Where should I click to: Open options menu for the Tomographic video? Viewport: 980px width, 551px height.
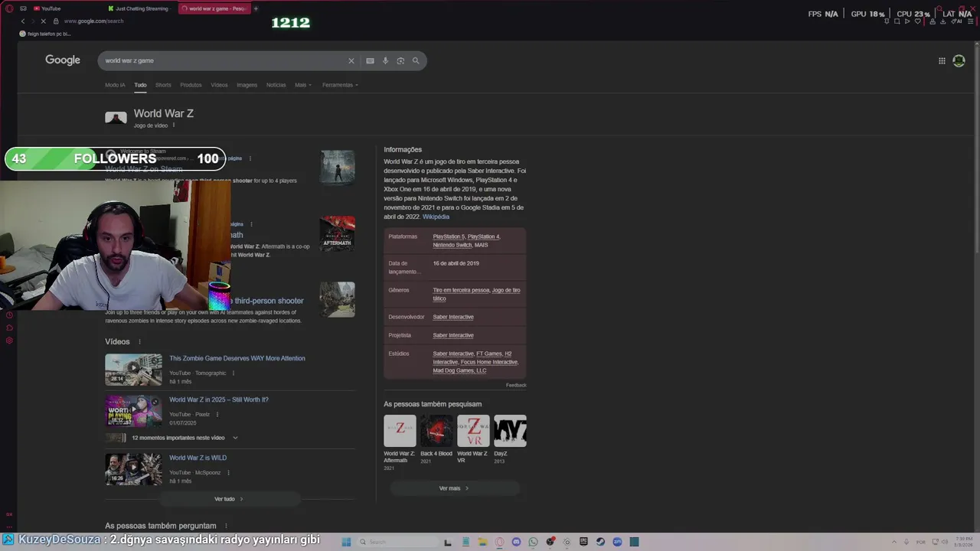pos(234,373)
